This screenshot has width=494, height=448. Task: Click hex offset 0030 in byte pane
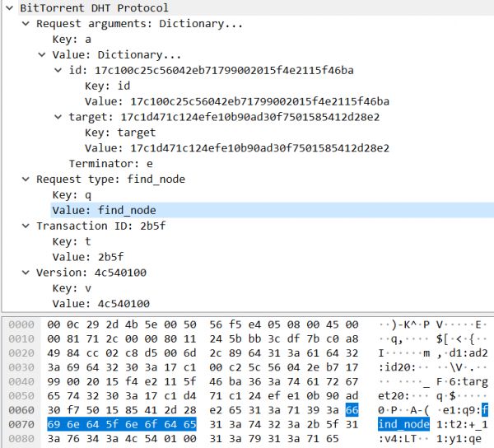(x=21, y=367)
